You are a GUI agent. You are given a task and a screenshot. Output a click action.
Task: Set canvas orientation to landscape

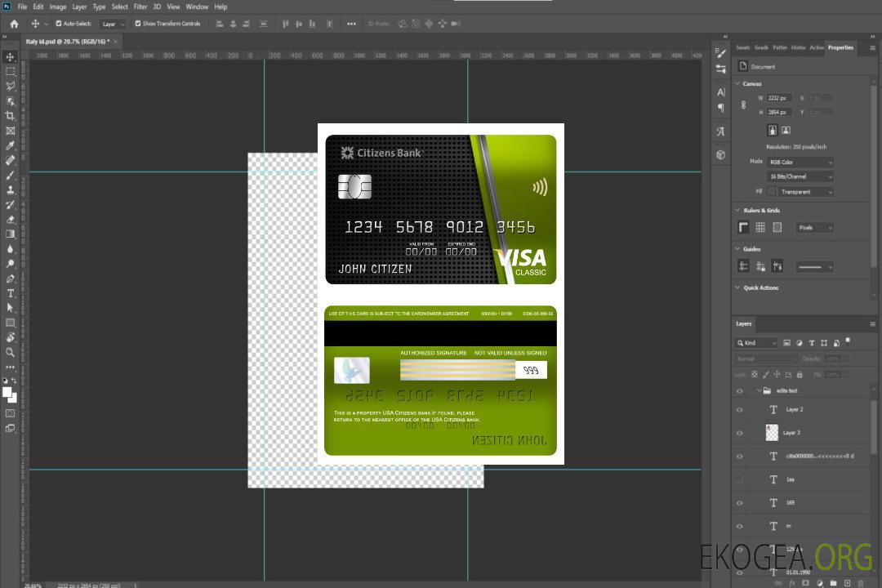786,131
